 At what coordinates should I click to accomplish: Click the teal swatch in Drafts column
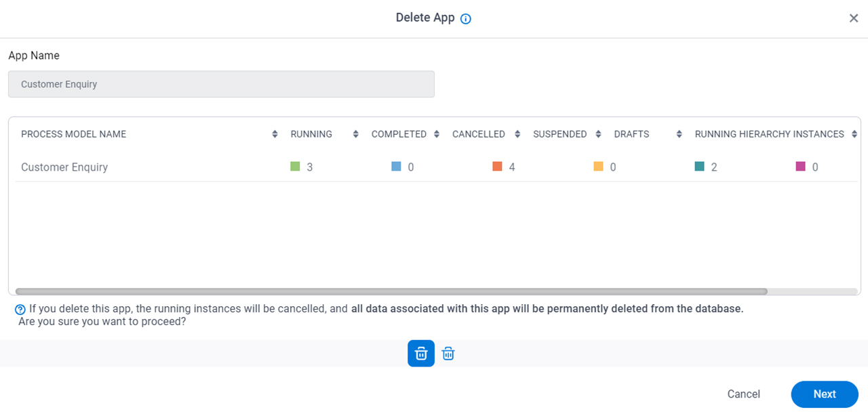click(x=700, y=166)
